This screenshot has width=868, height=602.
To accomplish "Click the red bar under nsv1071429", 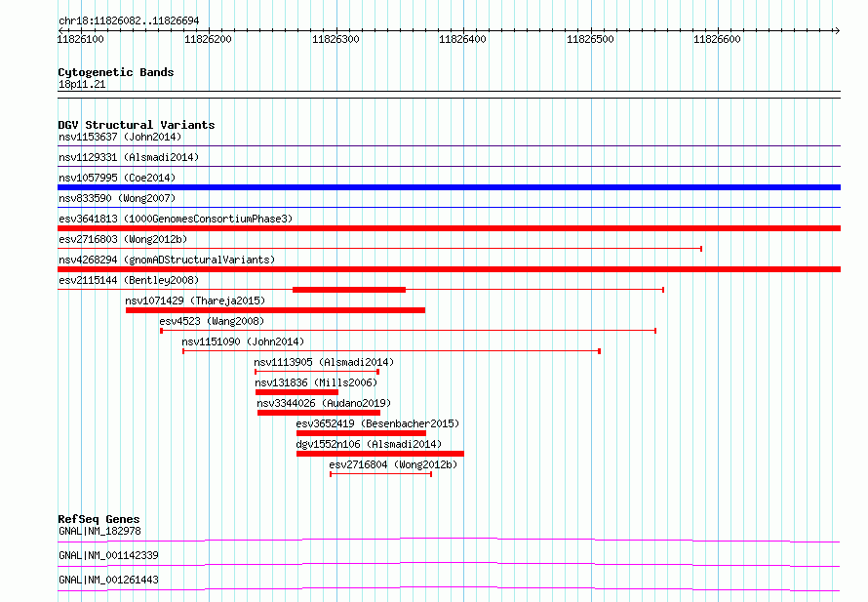I will [x=275, y=310].
